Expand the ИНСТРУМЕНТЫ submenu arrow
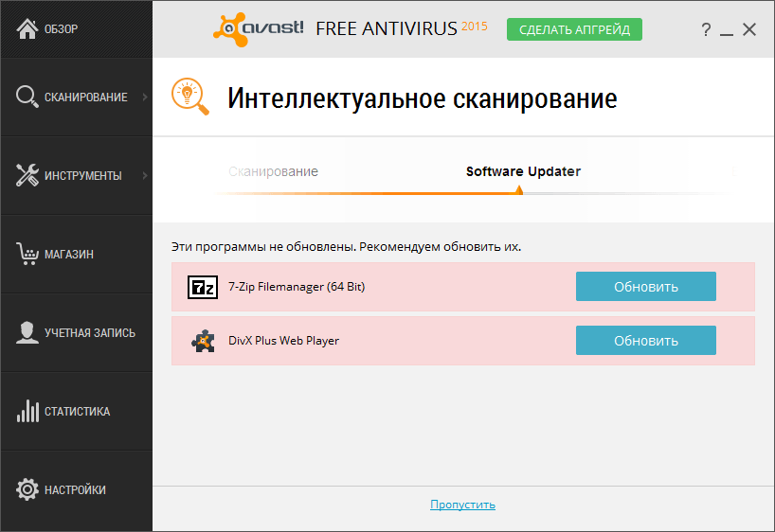 pyautogui.click(x=145, y=175)
